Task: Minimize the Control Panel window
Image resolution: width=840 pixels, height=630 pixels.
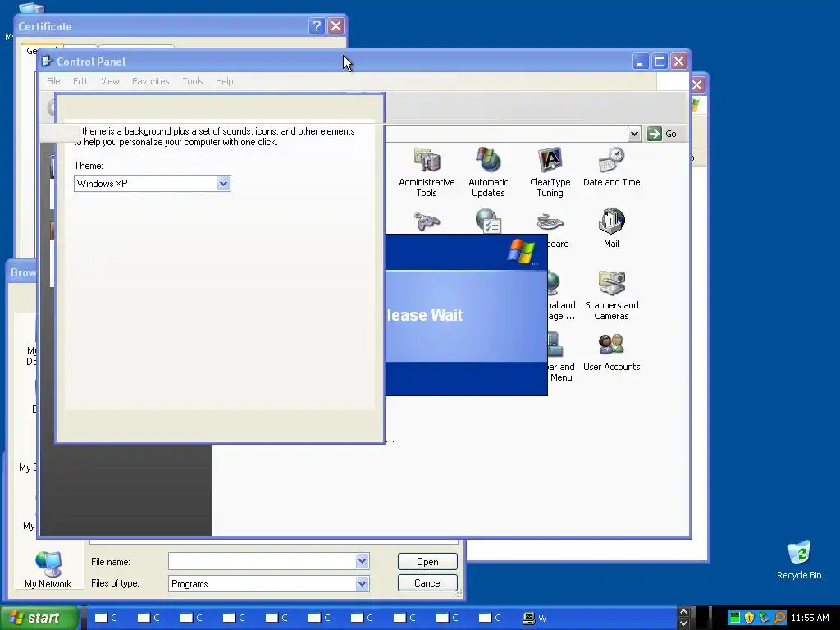Action: pyautogui.click(x=640, y=61)
